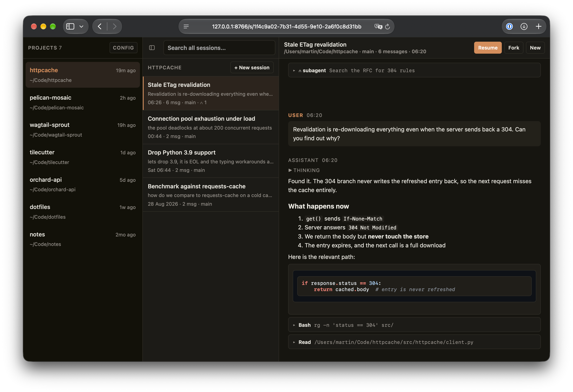The height and width of the screenshot is (392, 573).
Task: Open the Drop Python 3.9 support session
Action: coord(211,161)
